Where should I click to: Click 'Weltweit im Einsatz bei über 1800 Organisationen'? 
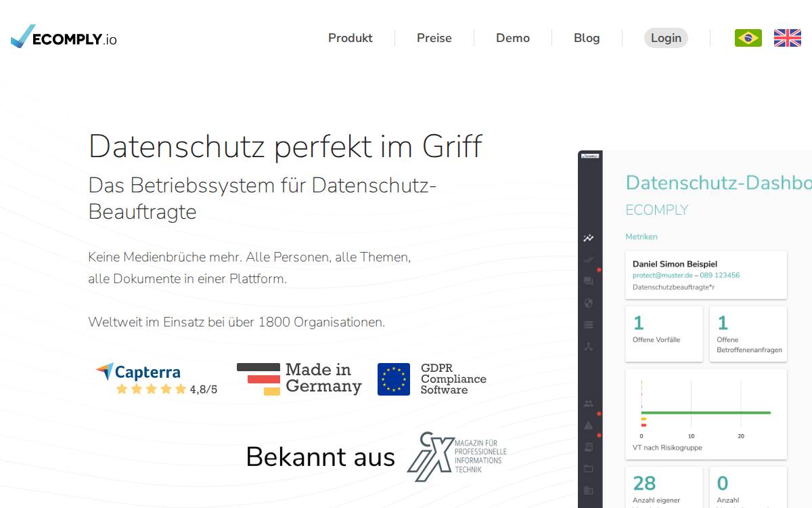coord(237,322)
